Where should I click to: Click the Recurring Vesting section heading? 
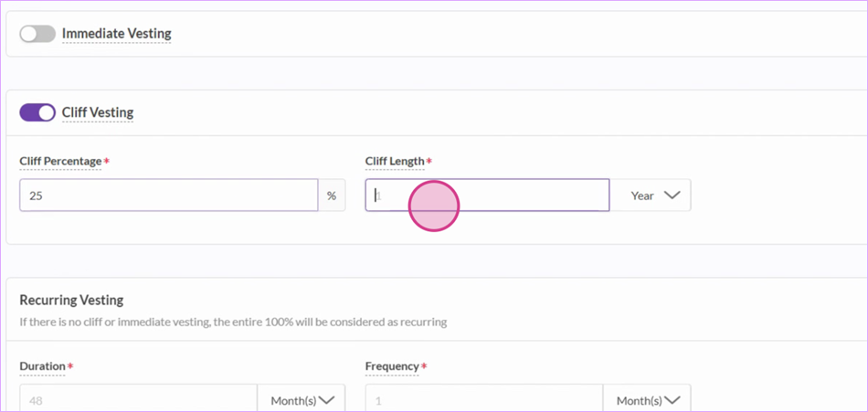click(71, 301)
